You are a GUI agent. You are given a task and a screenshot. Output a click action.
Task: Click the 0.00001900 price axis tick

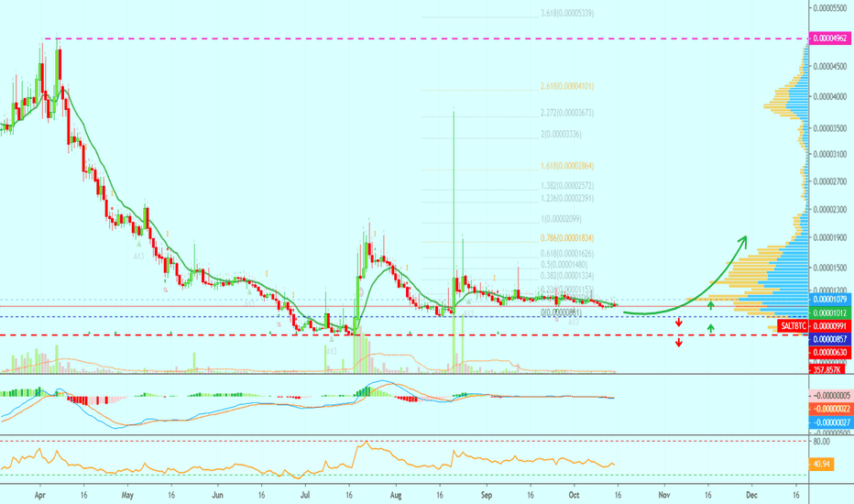coord(830,237)
